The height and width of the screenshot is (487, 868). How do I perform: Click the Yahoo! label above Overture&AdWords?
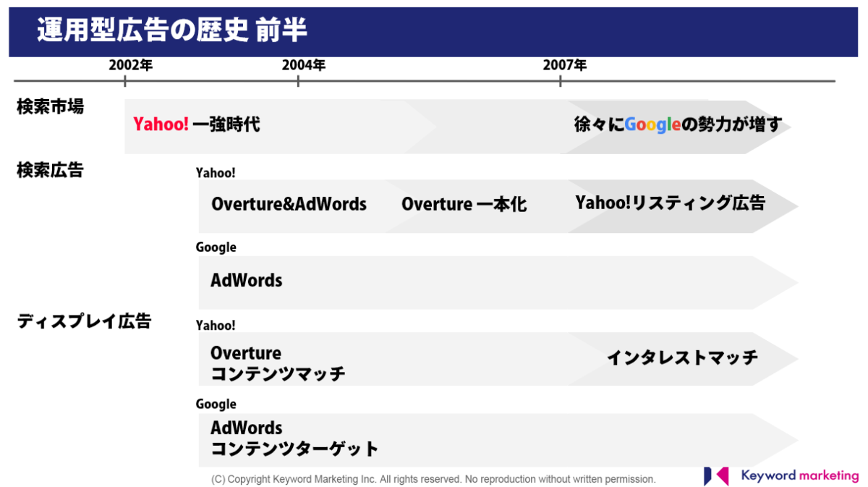216,173
